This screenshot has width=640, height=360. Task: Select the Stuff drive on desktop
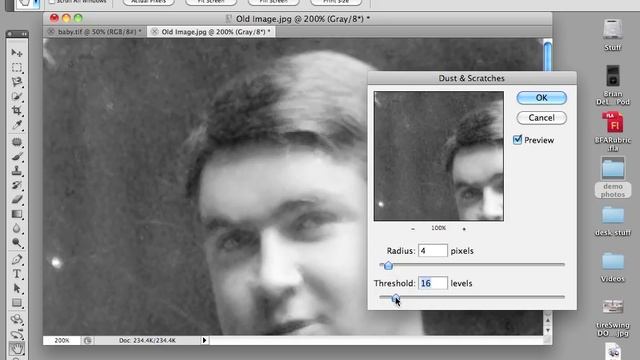[x=613, y=35]
